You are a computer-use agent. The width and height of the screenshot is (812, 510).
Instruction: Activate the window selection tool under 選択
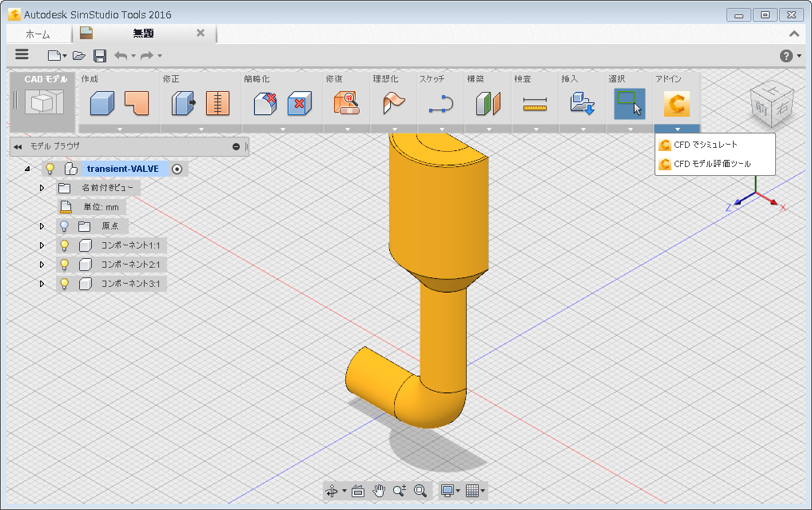630,104
